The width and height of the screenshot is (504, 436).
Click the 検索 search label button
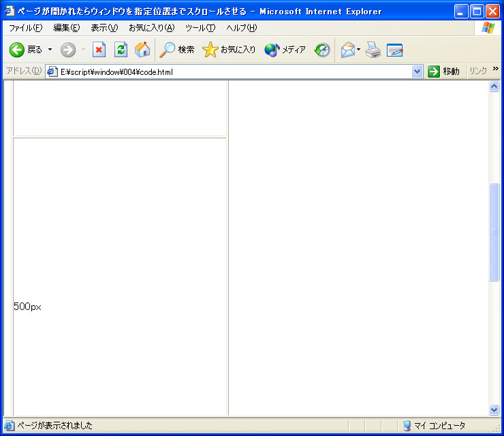pyautogui.click(x=186, y=50)
